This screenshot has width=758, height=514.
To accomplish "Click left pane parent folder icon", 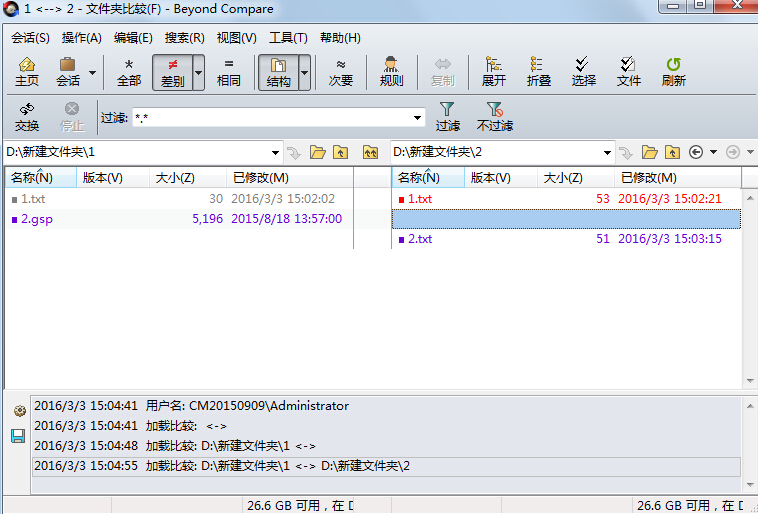I will tap(340, 153).
